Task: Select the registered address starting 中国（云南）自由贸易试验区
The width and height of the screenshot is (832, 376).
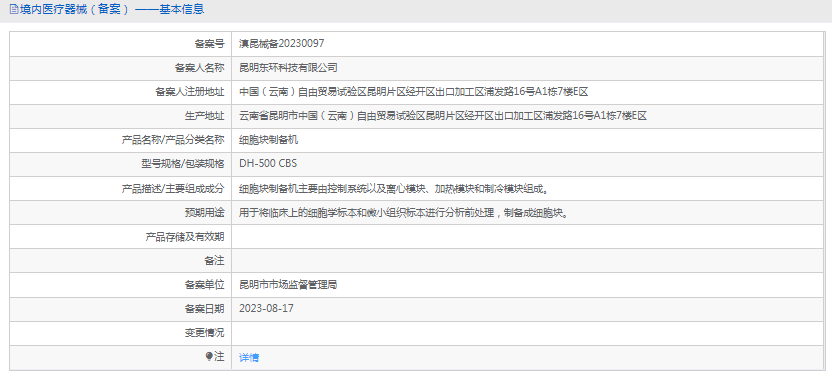Action: (414, 92)
